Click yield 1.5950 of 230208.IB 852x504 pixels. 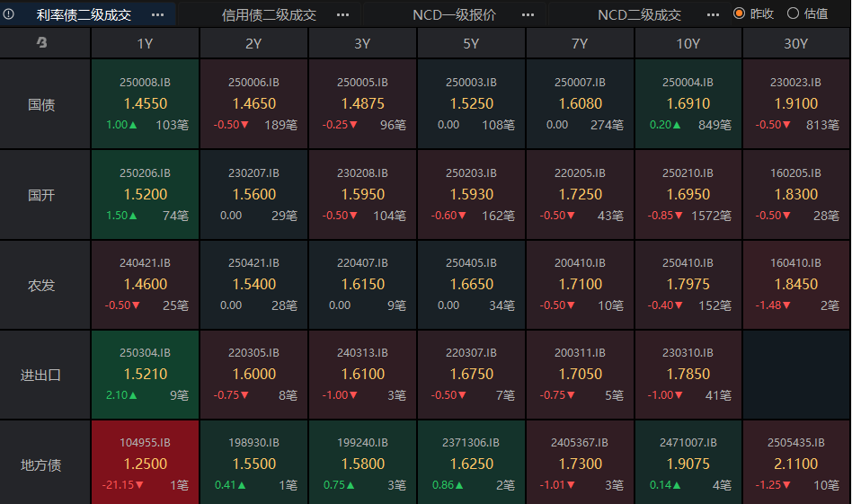(x=362, y=194)
